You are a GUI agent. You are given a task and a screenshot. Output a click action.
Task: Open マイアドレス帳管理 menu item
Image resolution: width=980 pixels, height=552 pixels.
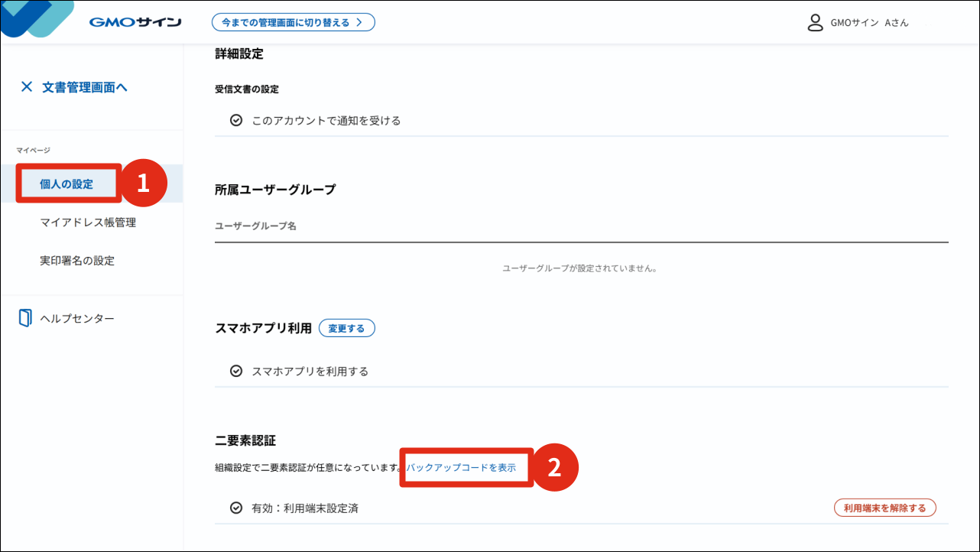pos(88,222)
